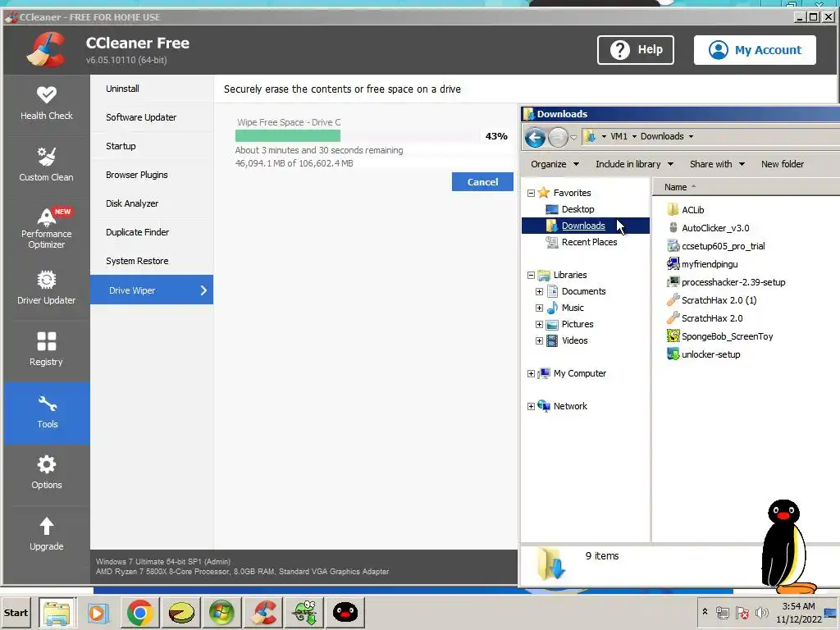Select ccsetup605_pro_trial installer
The image size is (840, 630).
click(x=715, y=246)
